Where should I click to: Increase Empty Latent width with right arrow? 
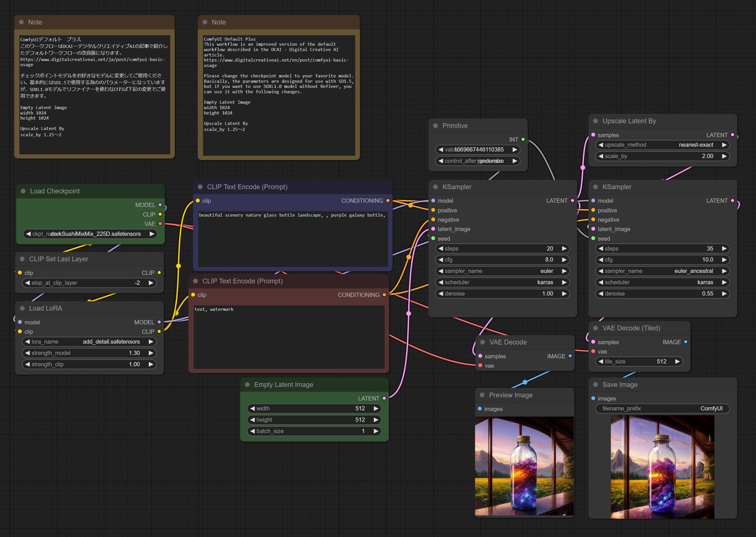(376, 409)
